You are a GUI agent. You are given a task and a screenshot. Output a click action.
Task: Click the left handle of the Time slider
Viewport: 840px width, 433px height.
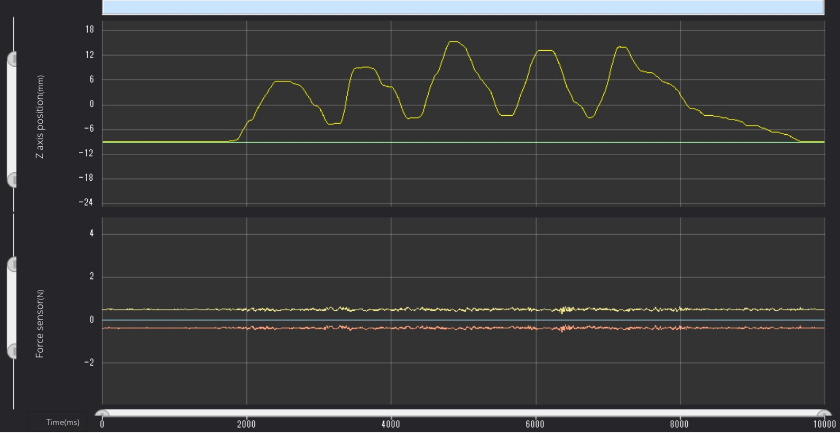[102, 412]
